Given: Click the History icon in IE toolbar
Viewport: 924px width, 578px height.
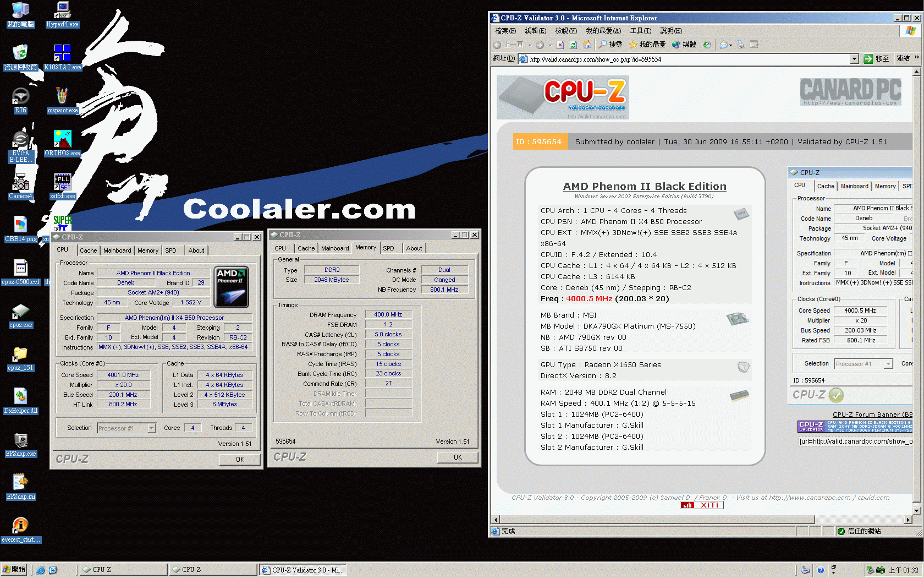Looking at the screenshot, I should 707,45.
